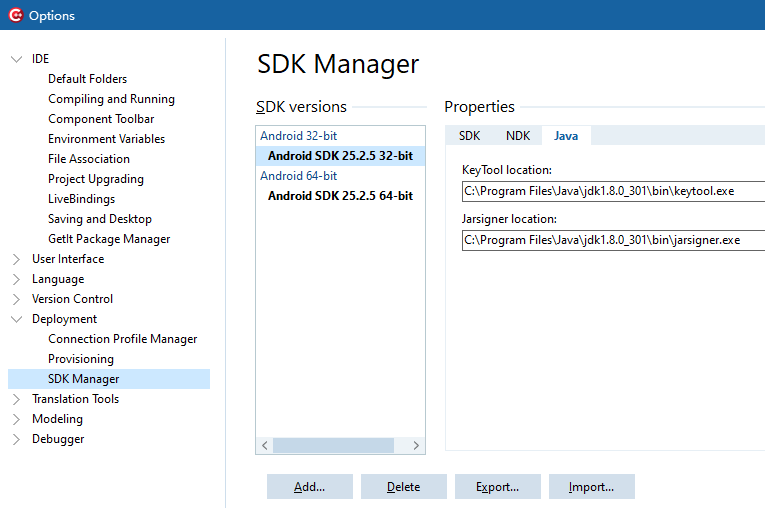This screenshot has width=765, height=508.
Task: Switch to the SDK tab
Action: (x=470, y=136)
